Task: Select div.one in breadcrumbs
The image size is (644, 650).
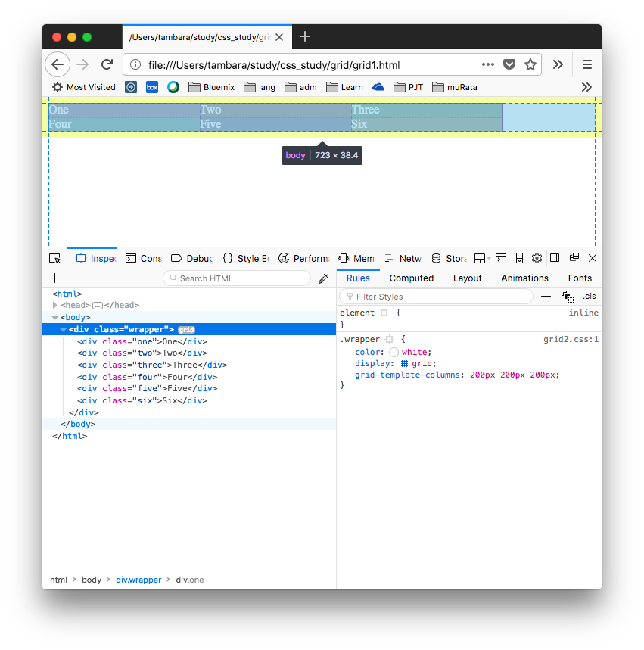Action: (x=189, y=580)
